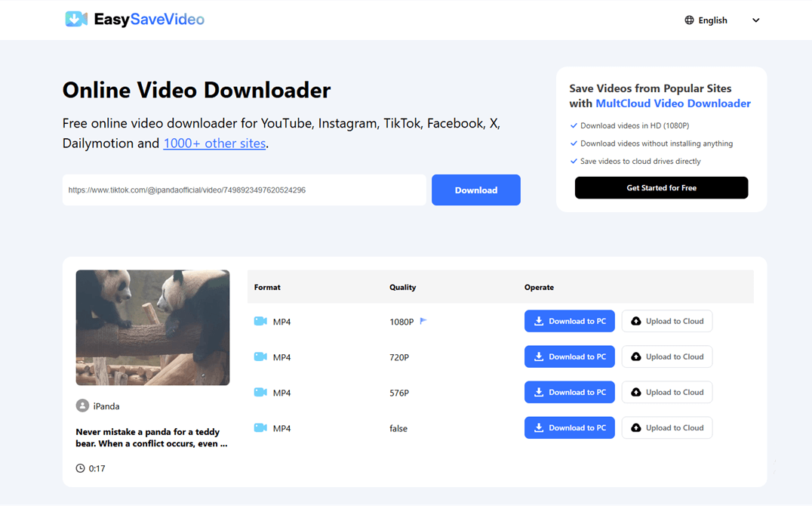Image resolution: width=812 pixels, height=506 pixels.
Task: Click the Download videos in HD (1080P) text
Action: [635, 125]
